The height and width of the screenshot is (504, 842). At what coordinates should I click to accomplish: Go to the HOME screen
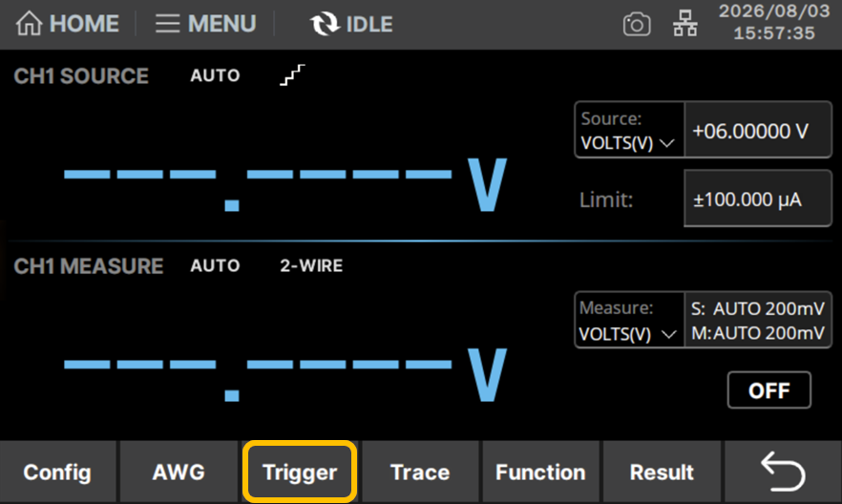click(x=67, y=24)
